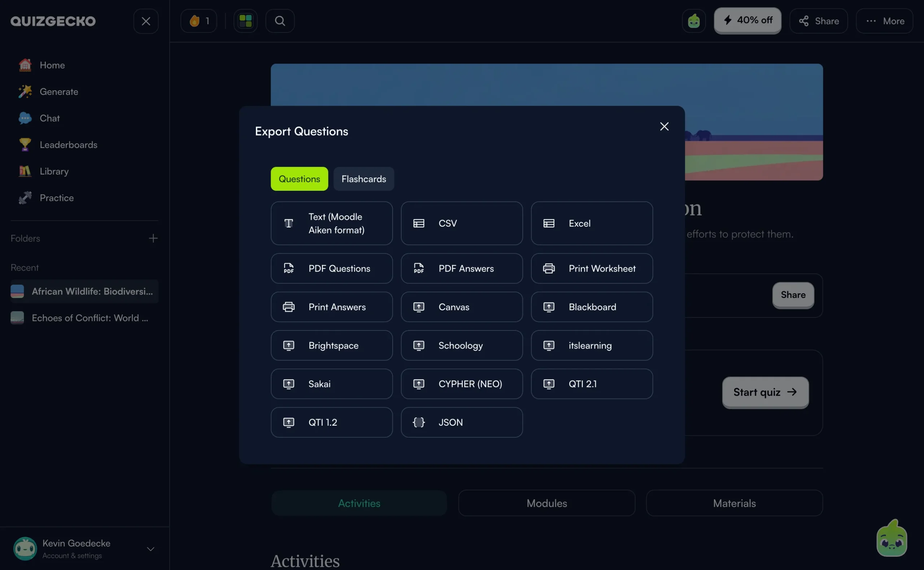Export to itslearning
Screen dimensions: 924x570
coord(592,345)
